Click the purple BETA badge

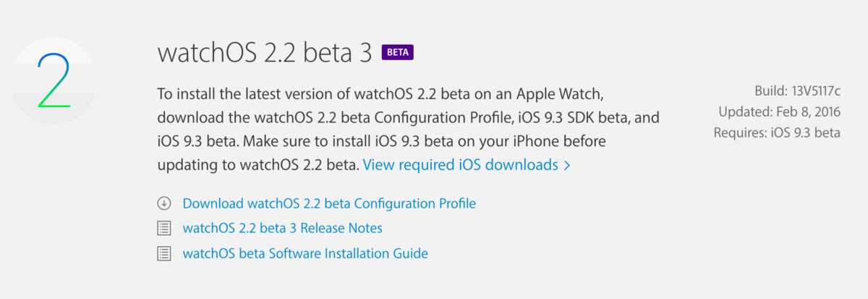click(397, 52)
